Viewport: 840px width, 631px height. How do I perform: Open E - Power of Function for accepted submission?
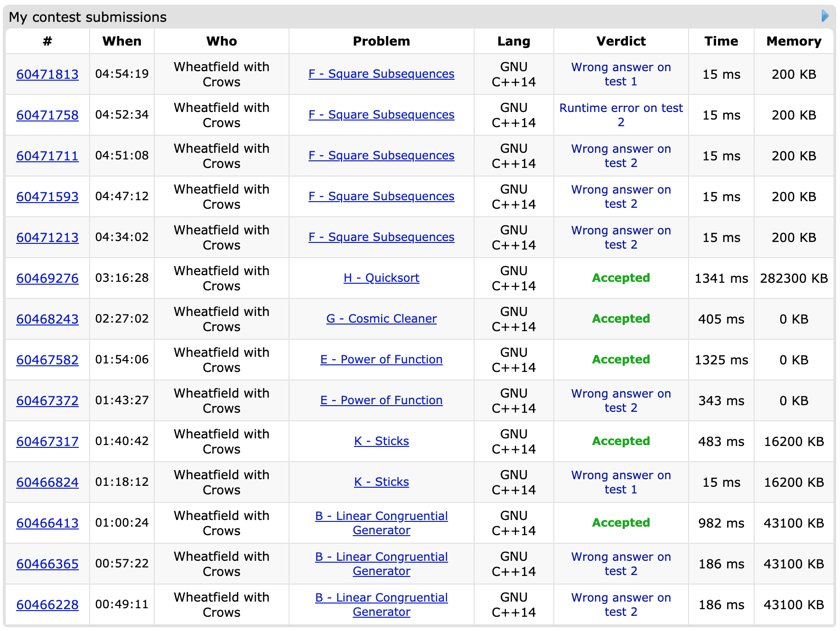[x=381, y=360]
